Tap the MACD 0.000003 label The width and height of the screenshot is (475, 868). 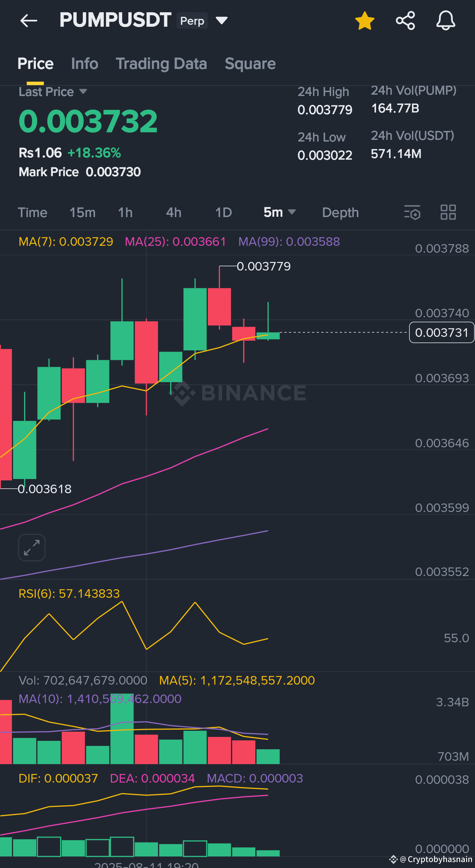point(255,778)
